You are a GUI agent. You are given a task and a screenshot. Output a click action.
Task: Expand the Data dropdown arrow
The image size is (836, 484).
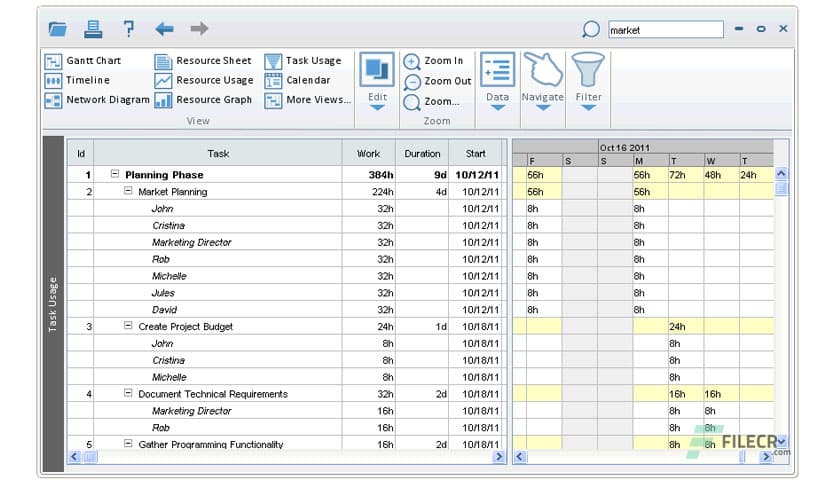point(497,108)
